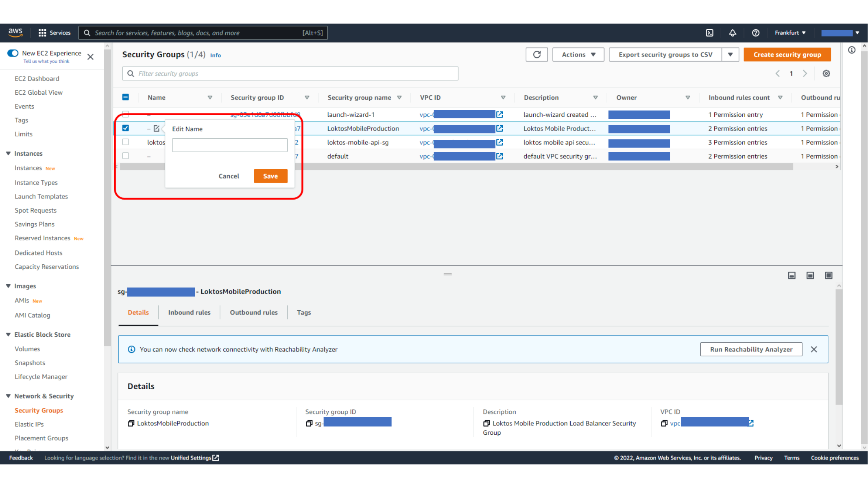Click the AWS services search bar
868x488 pixels.
(x=203, y=33)
